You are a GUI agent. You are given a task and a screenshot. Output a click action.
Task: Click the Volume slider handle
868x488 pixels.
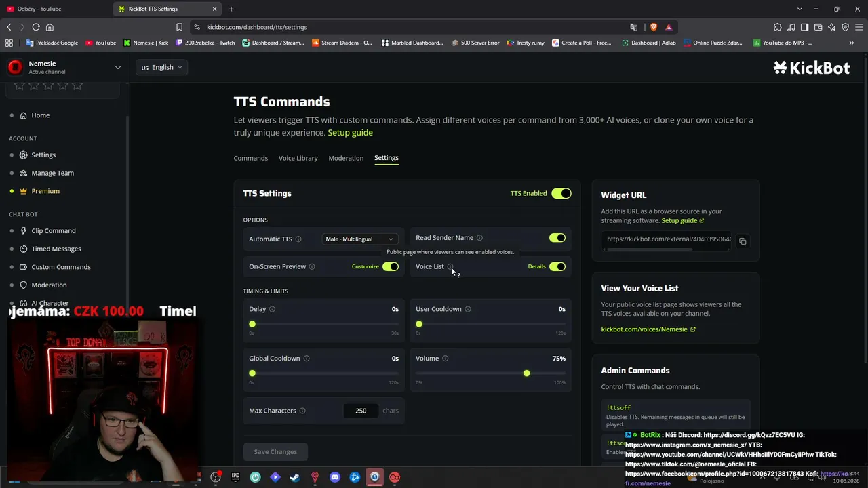(526, 373)
